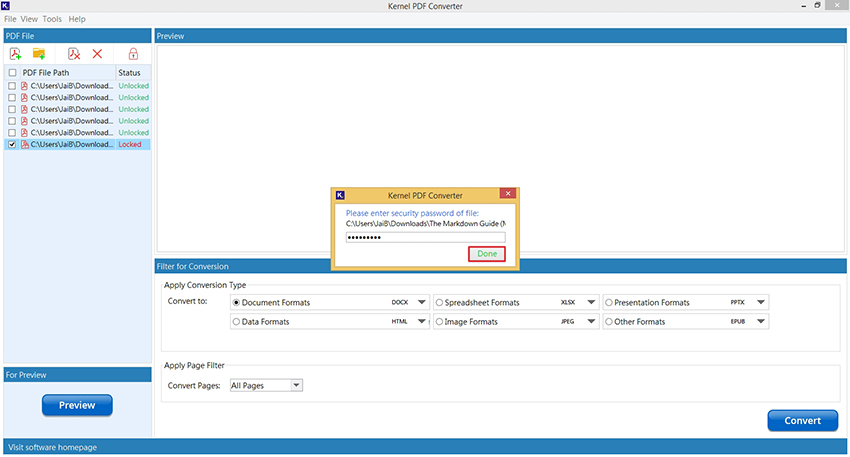Screen dimensions: 850x457
Task: Select Image Formats radio button
Action: click(x=440, y=321)
